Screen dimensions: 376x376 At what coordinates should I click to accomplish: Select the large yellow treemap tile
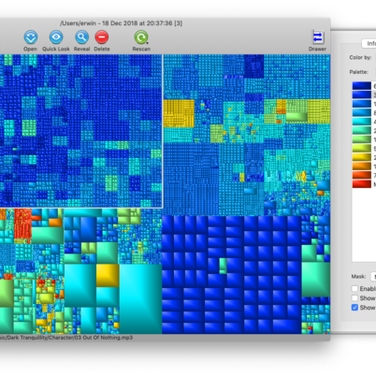108,275
